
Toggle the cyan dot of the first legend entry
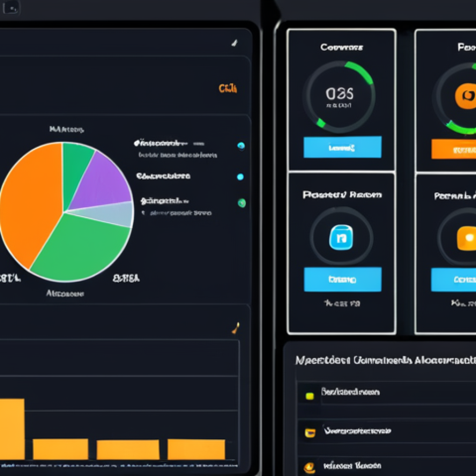241,145
